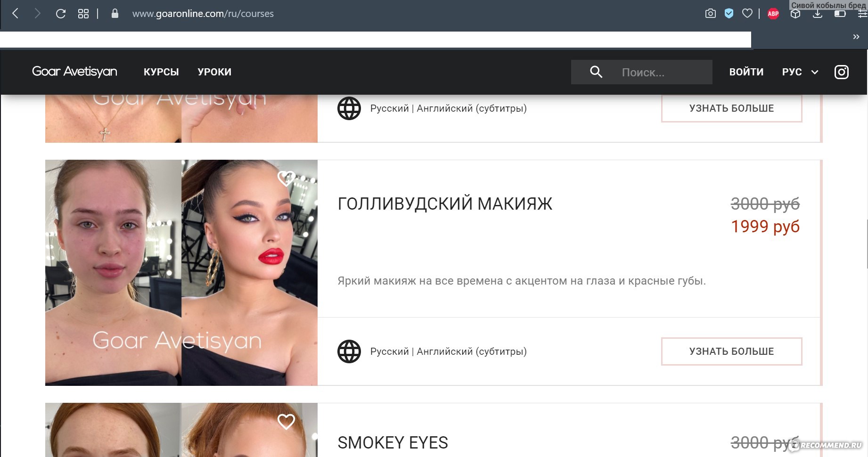The width and height of the screenshot is (868, 457).
Task: Take snapshot with camera icon
Action: [710, 13]
